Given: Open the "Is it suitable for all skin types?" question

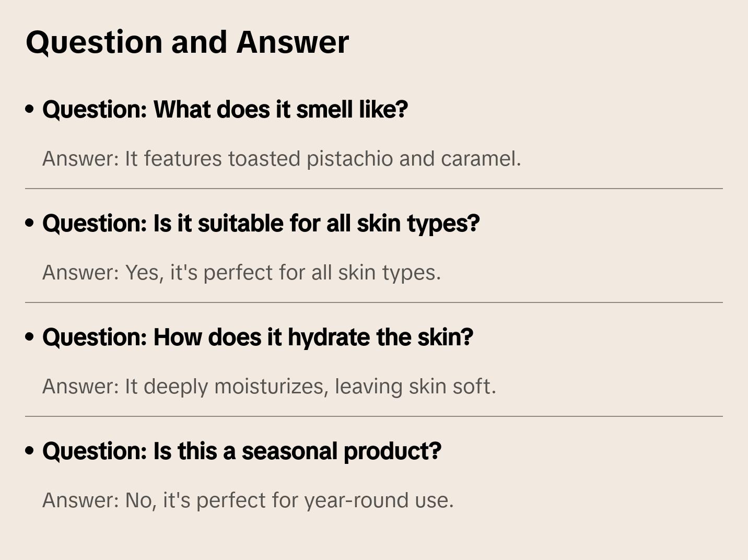Looking at the screenshot, I should [x=261, y=223].
